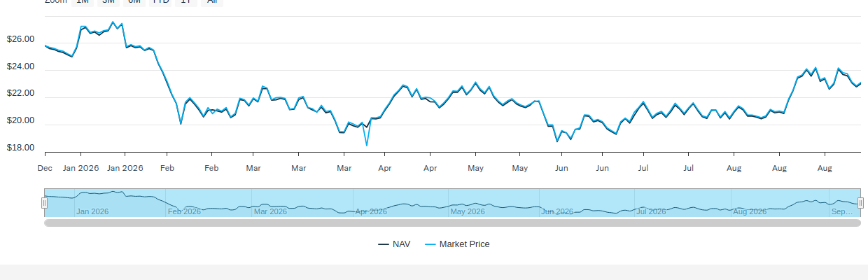Click the left navigator range handle

pos(44,203)
